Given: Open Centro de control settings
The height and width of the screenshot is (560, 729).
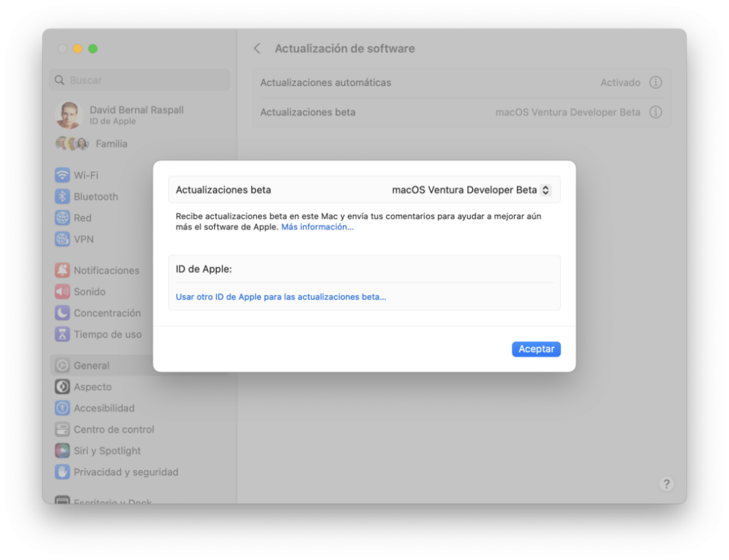Looking at the screenshot, I should (113, 430).
